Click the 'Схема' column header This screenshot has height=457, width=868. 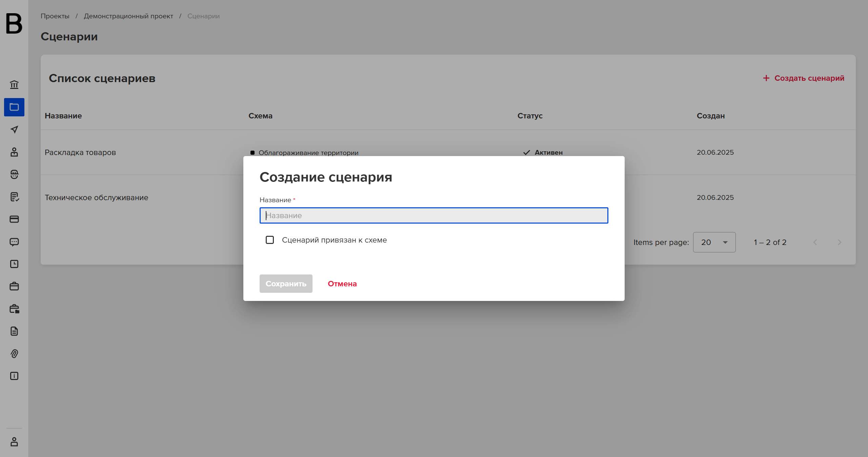pyautogui.click(x=260, y=116)
